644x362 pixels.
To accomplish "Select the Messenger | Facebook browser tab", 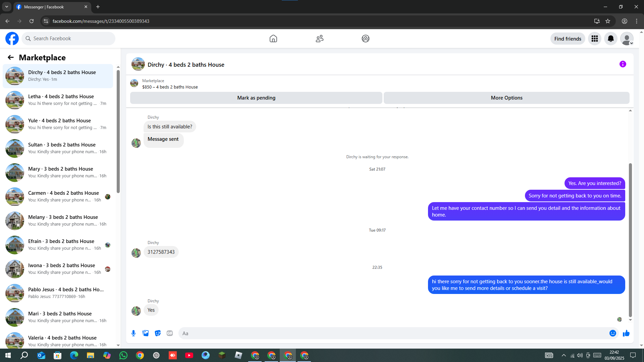I will pyautogui.click(x=52, y=7).
